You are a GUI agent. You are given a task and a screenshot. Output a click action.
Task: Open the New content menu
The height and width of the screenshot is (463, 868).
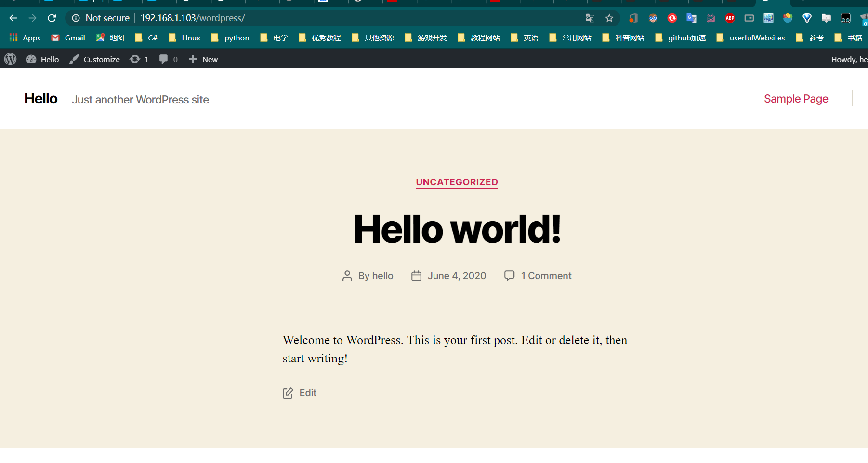pyautogui.click(x=203, y=59)
